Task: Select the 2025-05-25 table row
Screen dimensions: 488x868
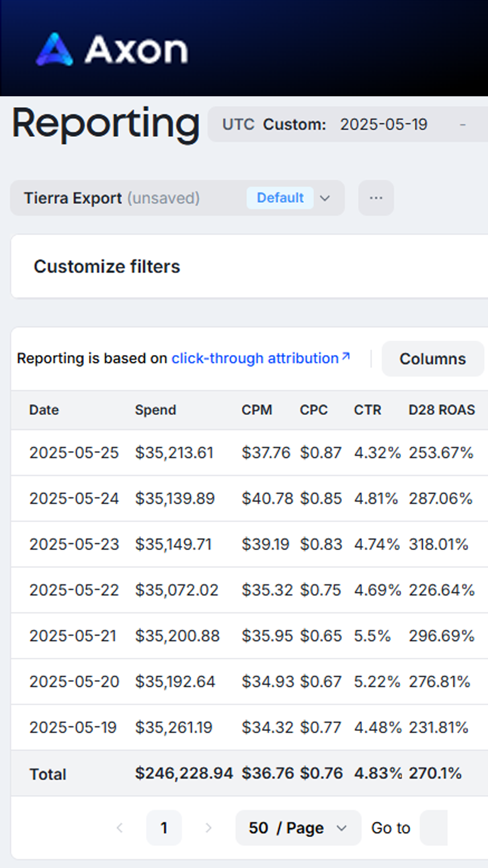Action: [x=74, y=453]
